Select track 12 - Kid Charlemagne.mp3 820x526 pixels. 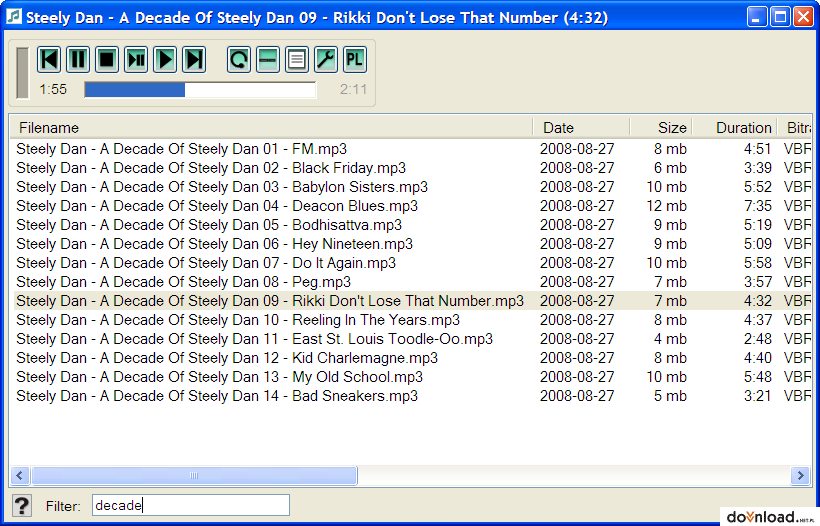point(227,358)
